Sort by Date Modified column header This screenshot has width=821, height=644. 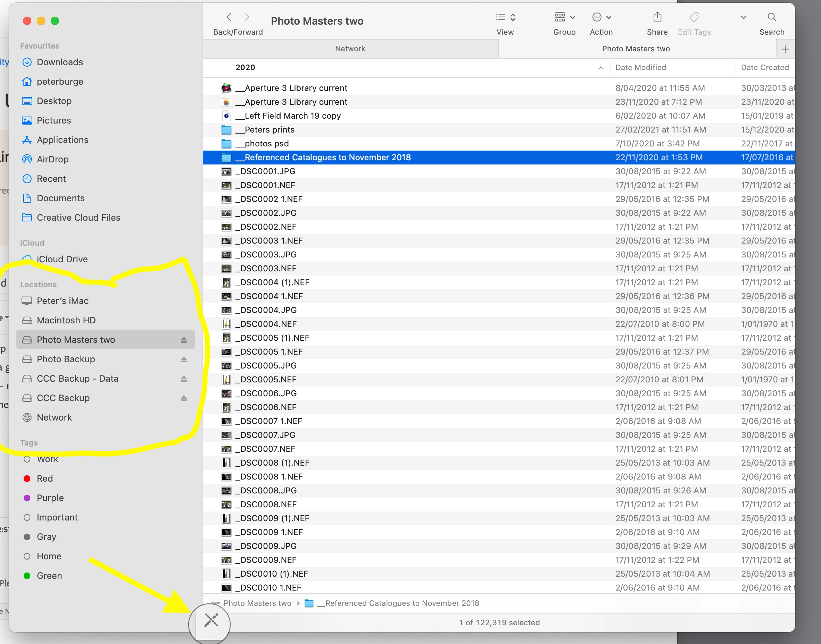tap(641, 68)
